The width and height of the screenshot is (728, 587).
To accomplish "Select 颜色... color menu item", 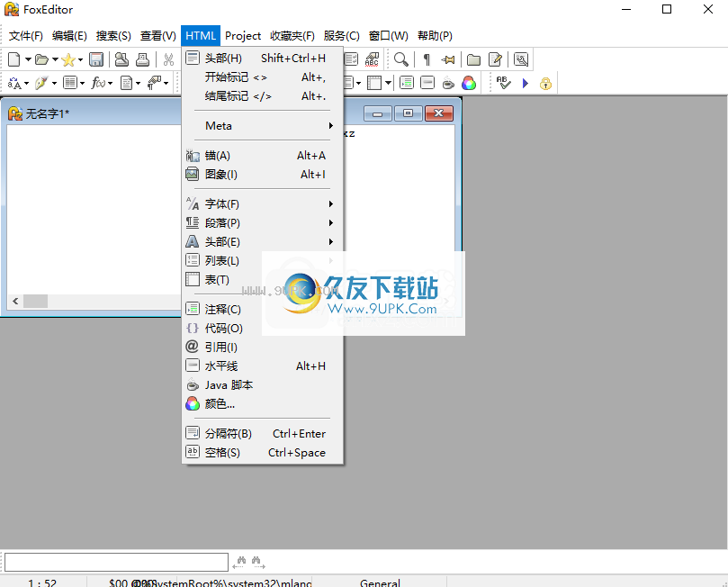I will tap(263, 404).
